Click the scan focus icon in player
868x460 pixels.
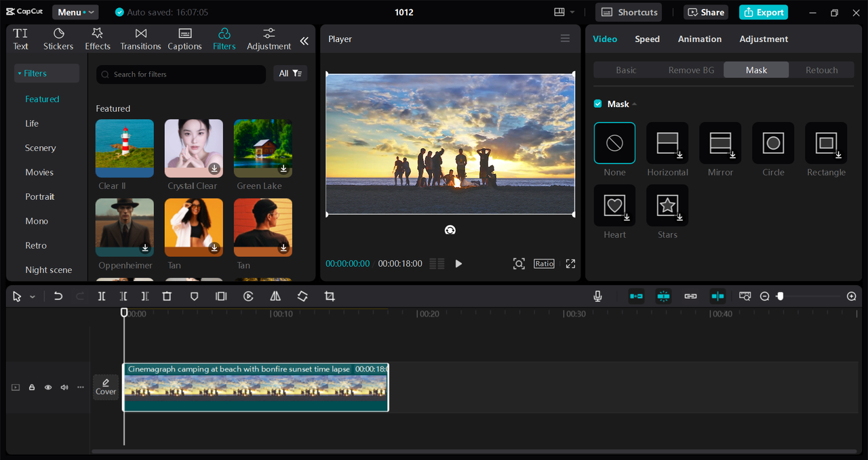(519, 264)
